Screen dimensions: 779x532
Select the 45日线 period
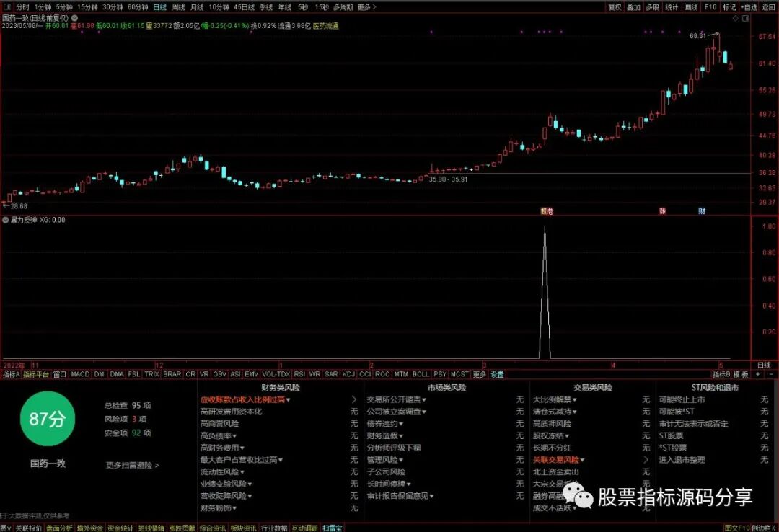pyautogui.click(x=244, y=7)
